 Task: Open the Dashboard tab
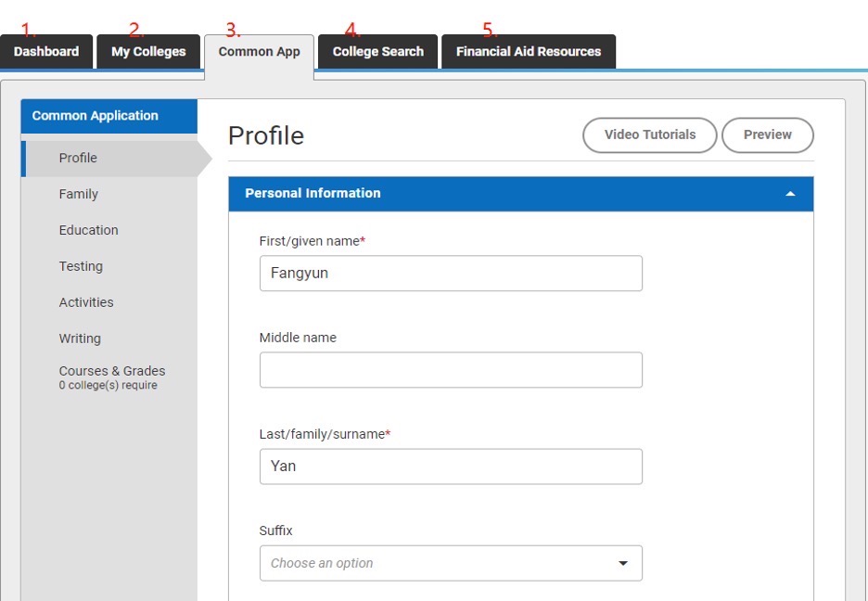[x=46, y=52]
